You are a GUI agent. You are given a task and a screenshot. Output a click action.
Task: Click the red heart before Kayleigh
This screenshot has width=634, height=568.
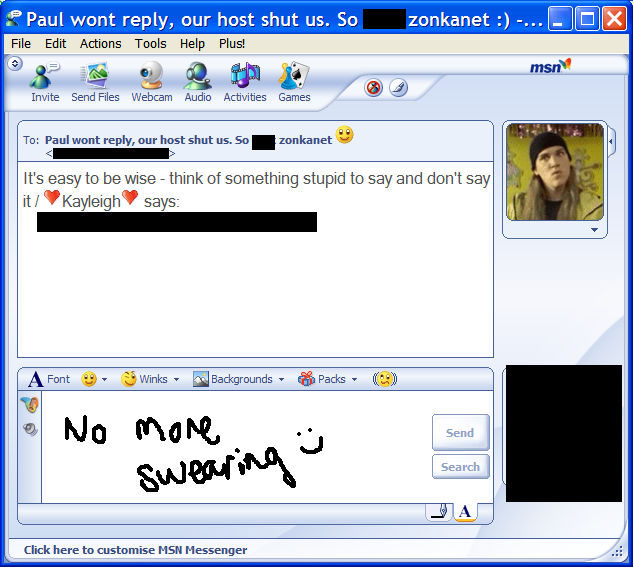(x=52, y=198)
